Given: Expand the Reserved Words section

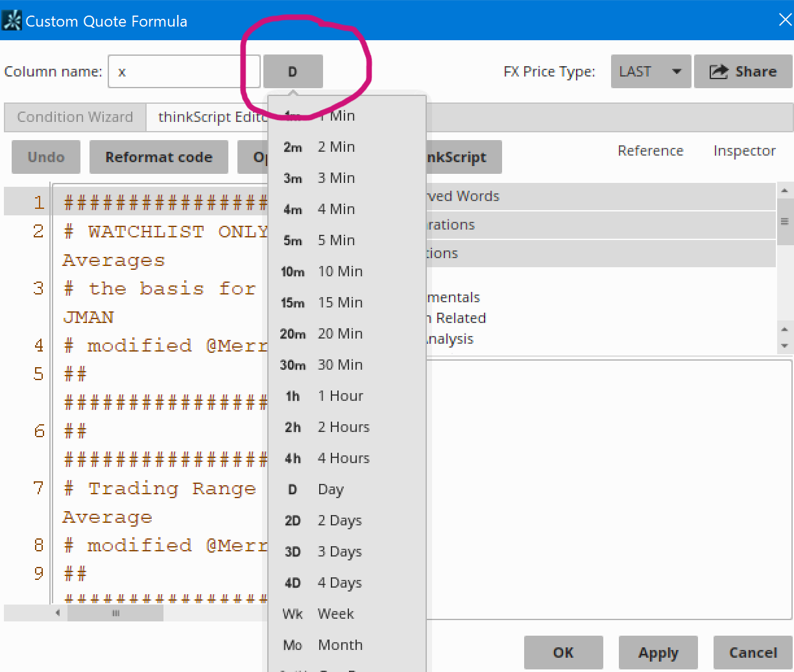Looking at the screenshot, I should [x=601, y=196].
